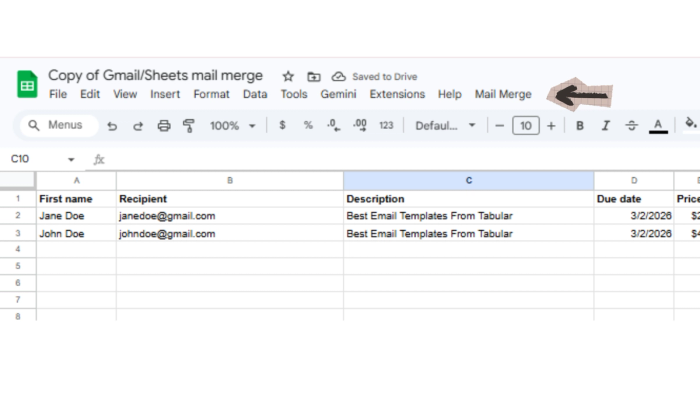Click 'Saved to Drive' status text
700x394 pixels.
pyautogui.click(x=384, y=77)
